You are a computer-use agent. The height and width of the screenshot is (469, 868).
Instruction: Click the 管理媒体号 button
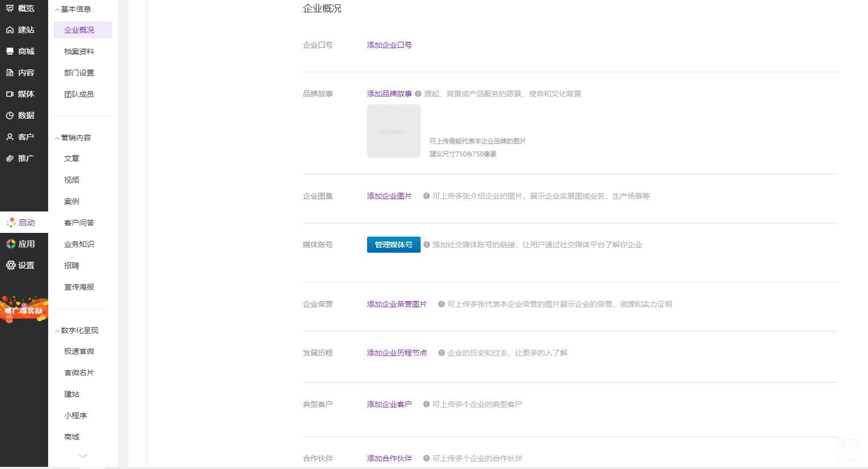393,245
